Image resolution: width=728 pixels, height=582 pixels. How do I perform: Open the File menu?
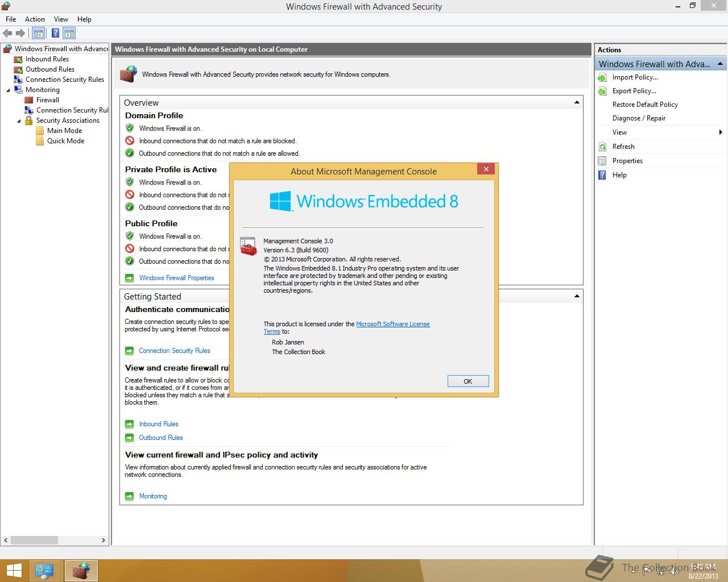[11, 19]
